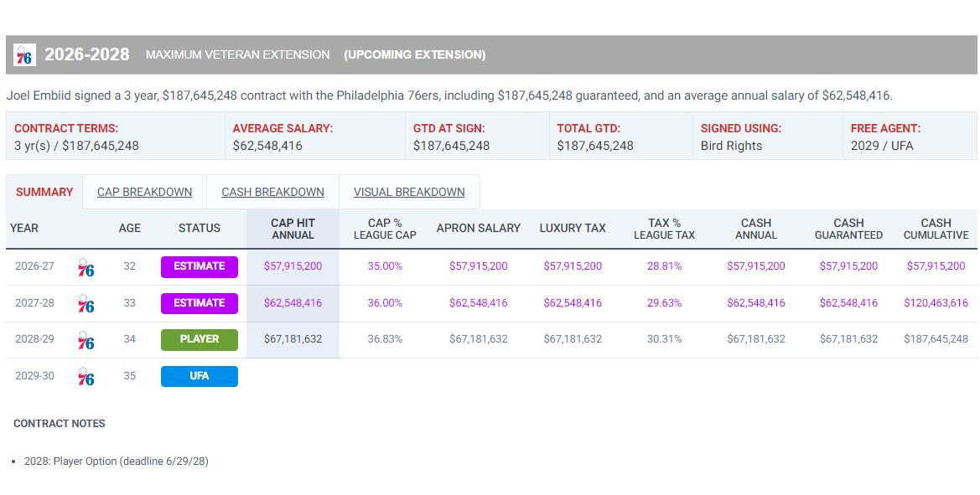Click the Cash Cumulative column header
This screenshot has height=495, width=980.
click(x=936, y=229)
